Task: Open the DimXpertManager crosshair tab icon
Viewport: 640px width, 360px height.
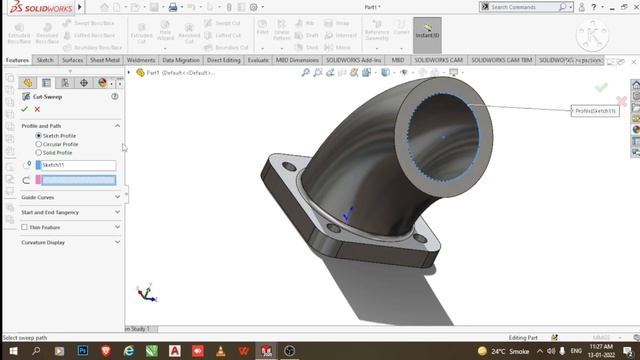Action: (x=84, y=83)
